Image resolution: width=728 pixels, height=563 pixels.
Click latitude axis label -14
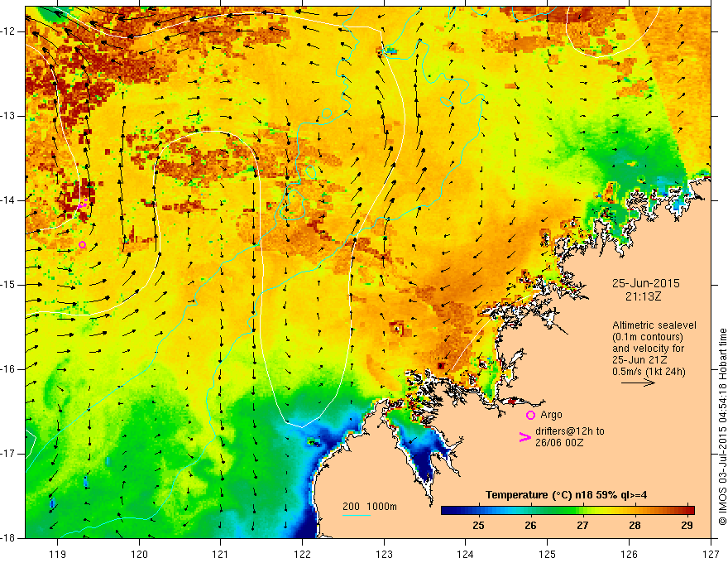pos(9,200)
